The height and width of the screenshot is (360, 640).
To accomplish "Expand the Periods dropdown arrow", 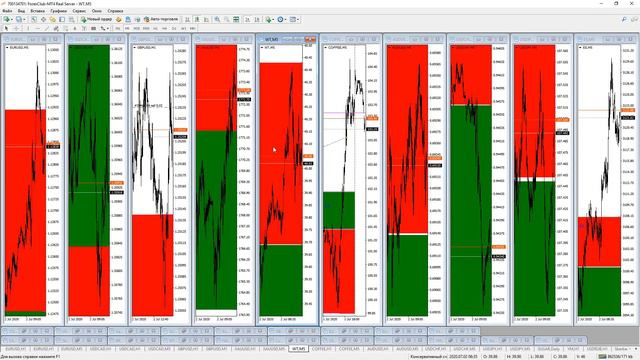I will pyautogui.click(x=285, y=19).
